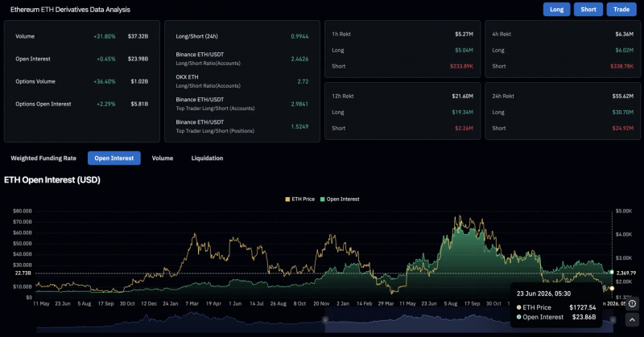Click the Top Trader Accounts value 2.9841
Viewport: 644px width, 337px height.
coord(299,104)
